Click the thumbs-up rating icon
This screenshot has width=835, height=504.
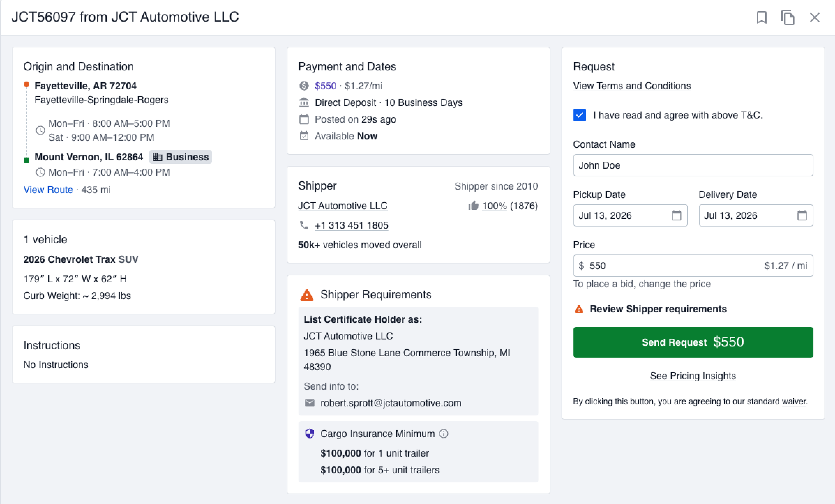pos(473,206)
